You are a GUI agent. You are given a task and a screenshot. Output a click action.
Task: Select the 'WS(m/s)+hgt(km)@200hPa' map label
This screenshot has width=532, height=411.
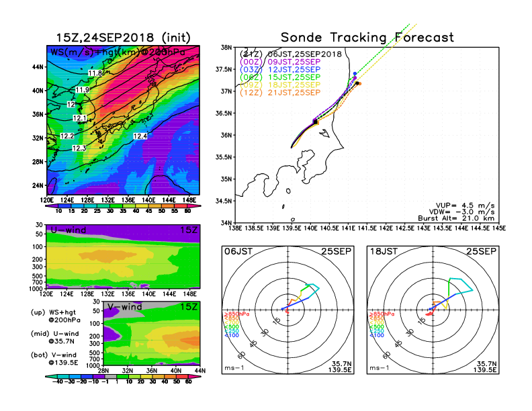(x=118, y=52)
